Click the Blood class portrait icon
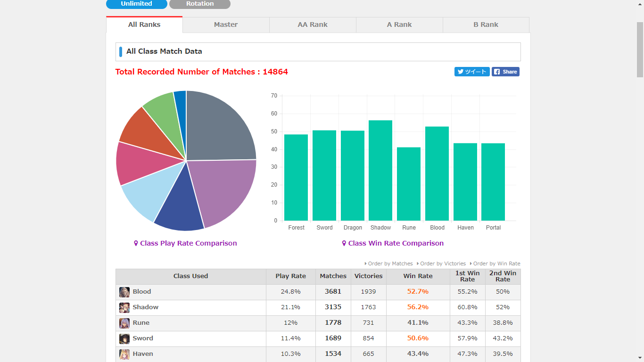This screenshot has height=362, width=644. (124, 292)
